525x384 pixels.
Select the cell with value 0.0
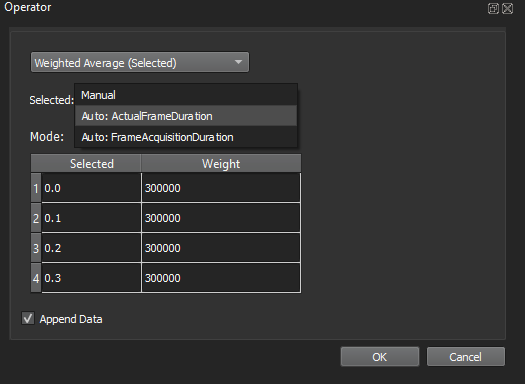[91, 187]
